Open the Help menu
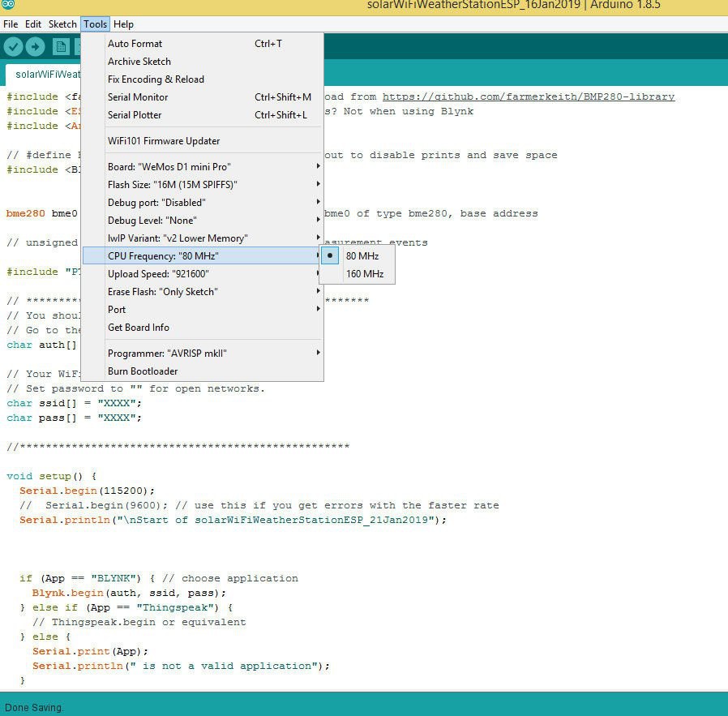Screen dimensions: 728x716 pos(123,24)
